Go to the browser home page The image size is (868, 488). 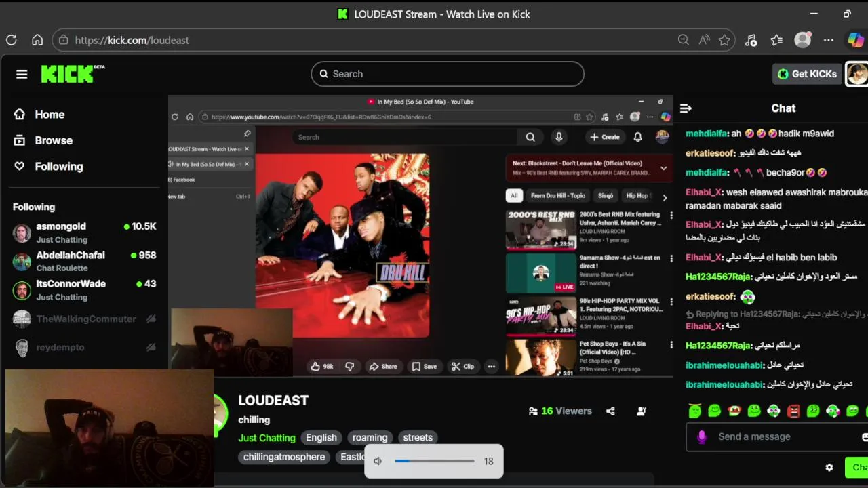(x=37, y=40)
